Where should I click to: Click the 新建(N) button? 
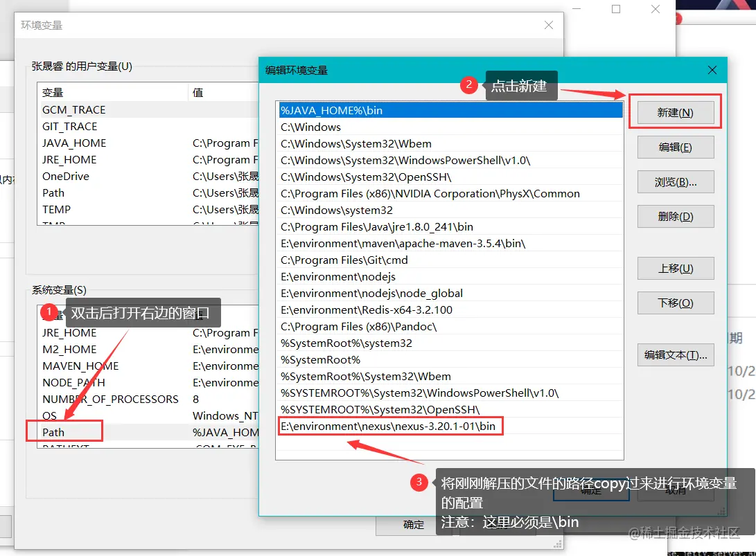click(675, 112)
